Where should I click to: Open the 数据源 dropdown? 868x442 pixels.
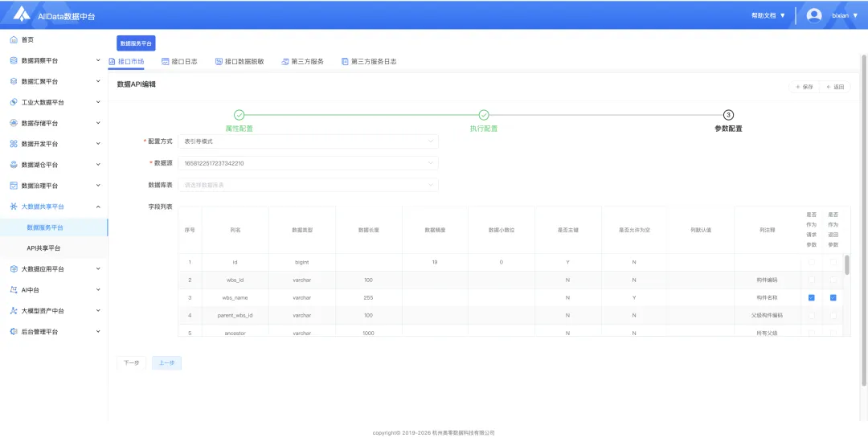pyautogui.click(x=308, y=163)
